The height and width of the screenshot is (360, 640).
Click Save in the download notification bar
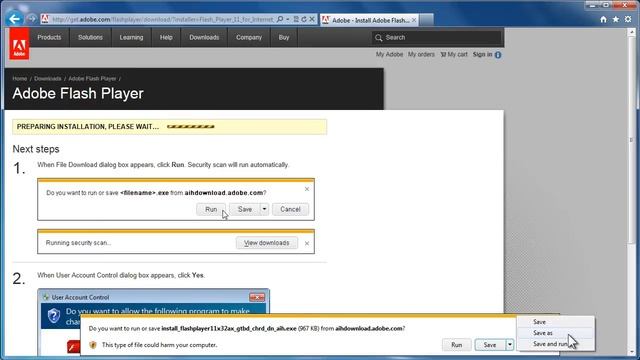coord(490,345)
